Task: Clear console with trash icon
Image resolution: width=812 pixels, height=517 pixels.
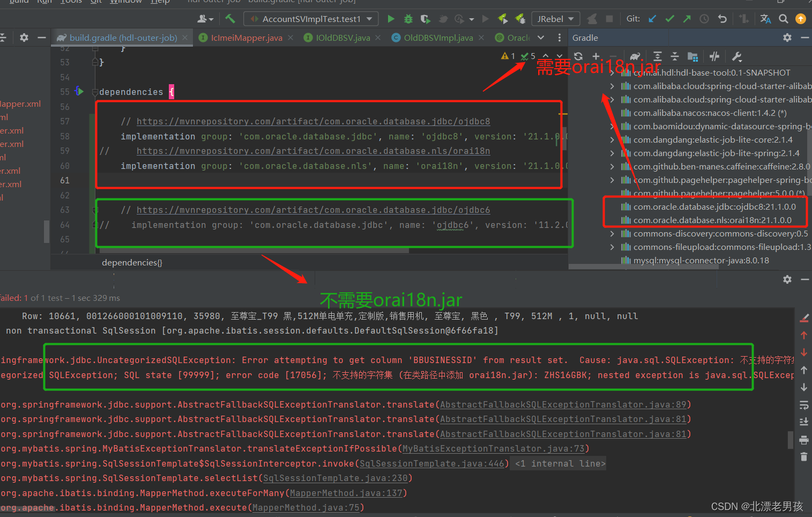Action: 803,457
